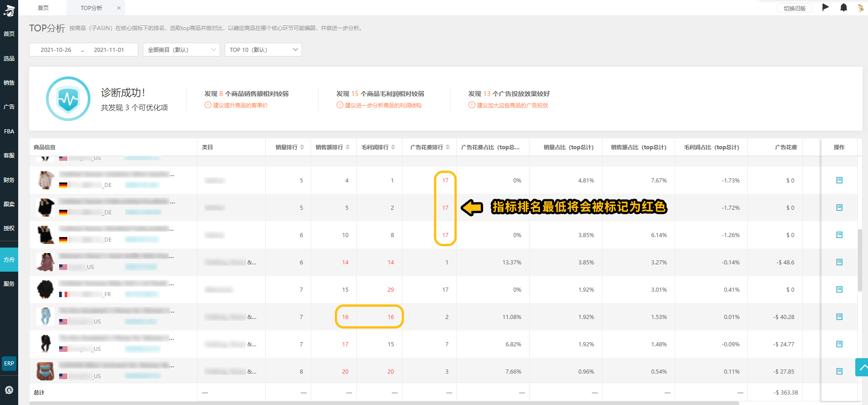Click the back-to-top arrow button
This screenshot has height=405, width=868.
862,367
